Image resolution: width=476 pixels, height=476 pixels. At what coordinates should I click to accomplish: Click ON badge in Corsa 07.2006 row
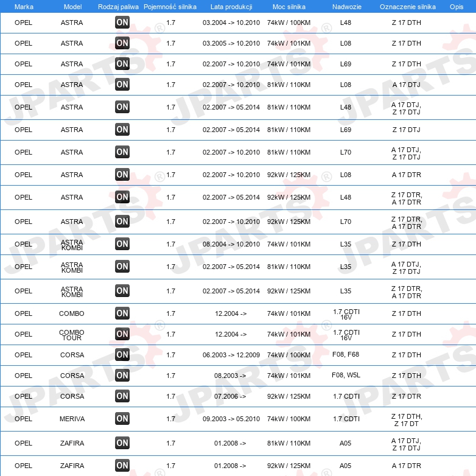pos(122,396)
